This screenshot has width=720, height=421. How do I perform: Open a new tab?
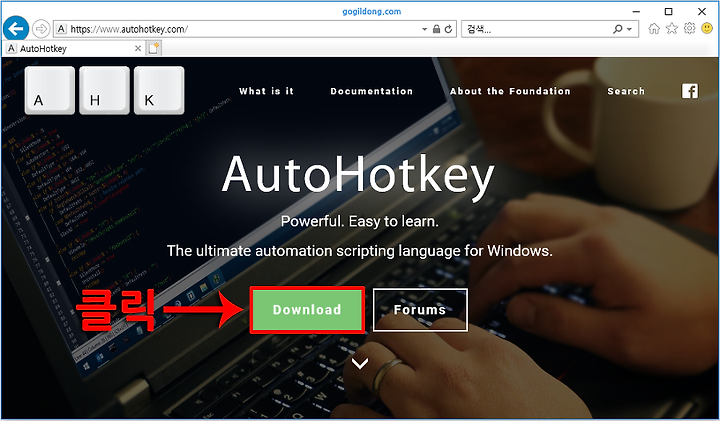(x=154, y=48)
